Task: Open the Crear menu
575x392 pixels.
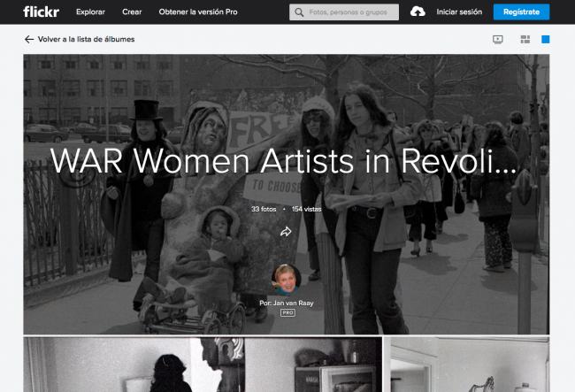Action: [x=132, y=12]
